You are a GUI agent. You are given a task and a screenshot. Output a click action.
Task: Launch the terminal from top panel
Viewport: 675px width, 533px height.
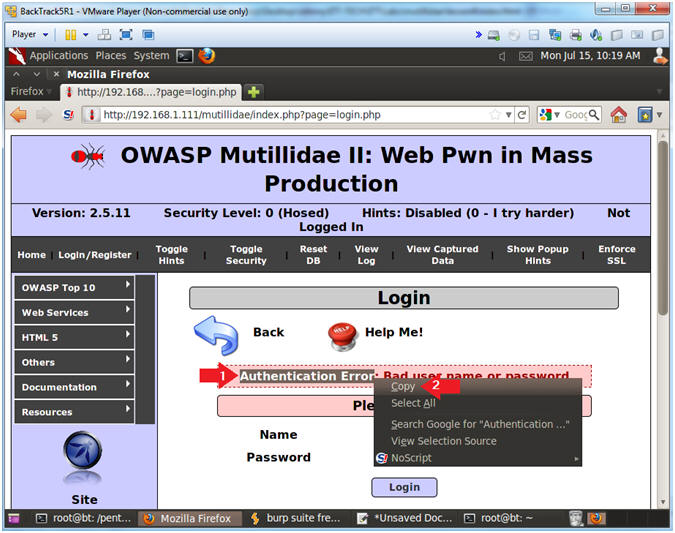(185, 56)
